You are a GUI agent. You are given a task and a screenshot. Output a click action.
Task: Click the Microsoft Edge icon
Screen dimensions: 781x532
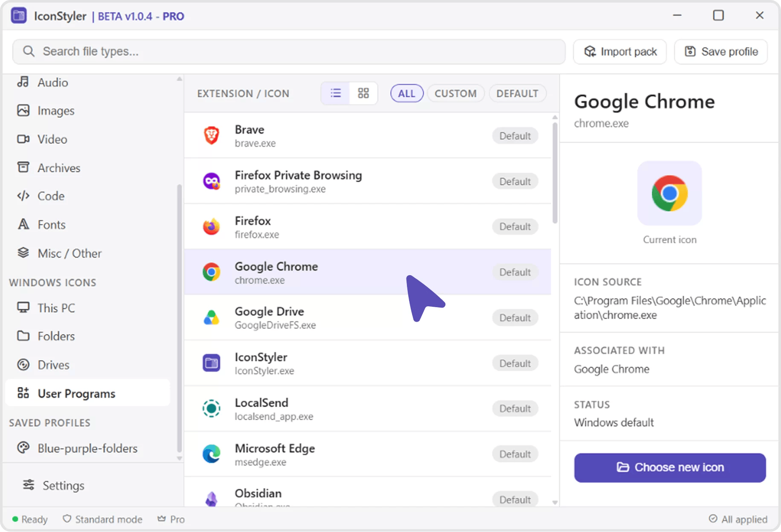pyautogui.click(x=211, y=454)
